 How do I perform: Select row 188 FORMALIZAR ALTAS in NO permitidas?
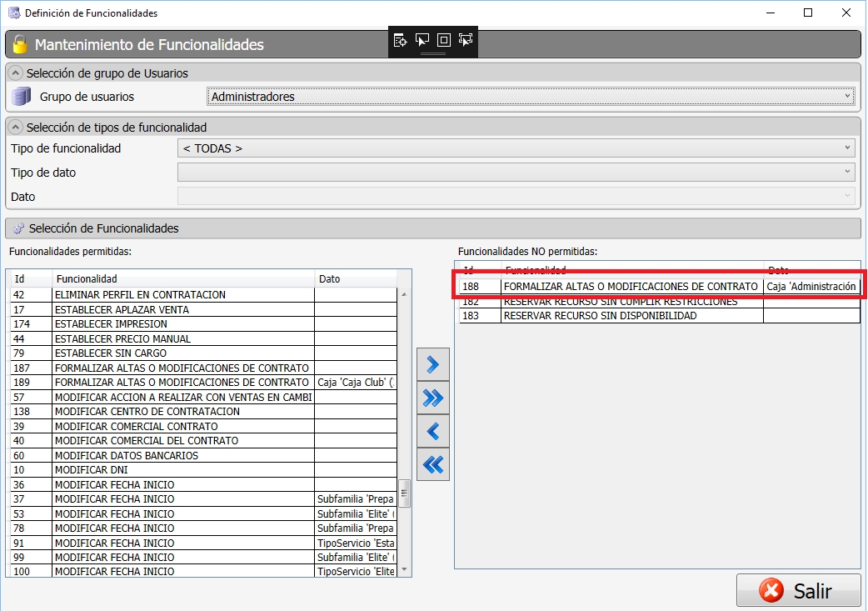tap(659, 287)
